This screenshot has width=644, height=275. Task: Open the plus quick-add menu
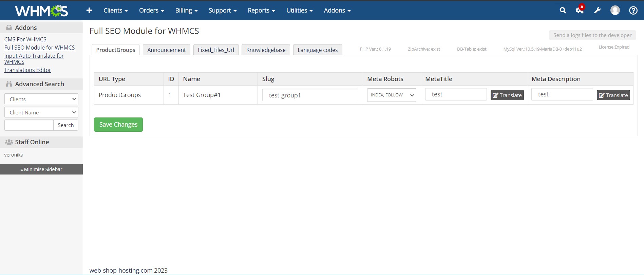(89, 11)
